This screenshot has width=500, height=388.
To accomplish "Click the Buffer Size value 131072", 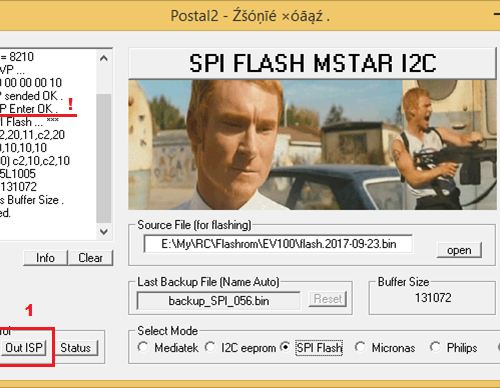I will (x=433, y=297).
